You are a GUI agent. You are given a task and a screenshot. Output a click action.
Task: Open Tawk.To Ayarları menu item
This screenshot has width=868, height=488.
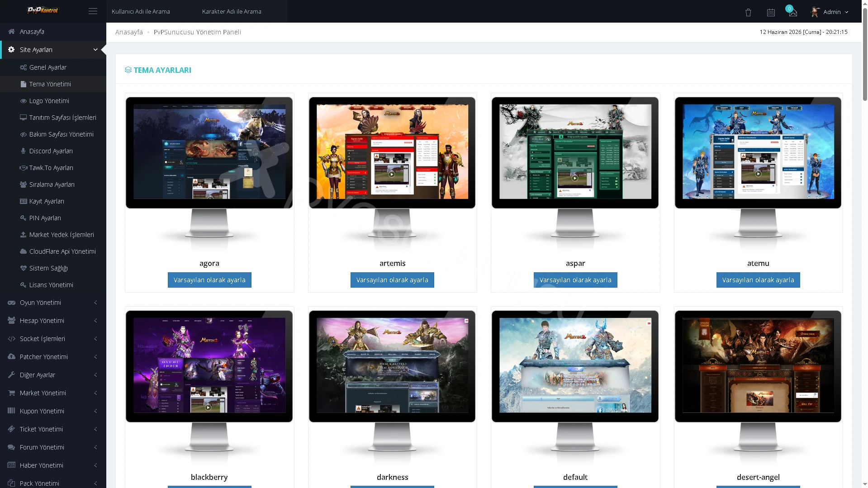point(53,168)
